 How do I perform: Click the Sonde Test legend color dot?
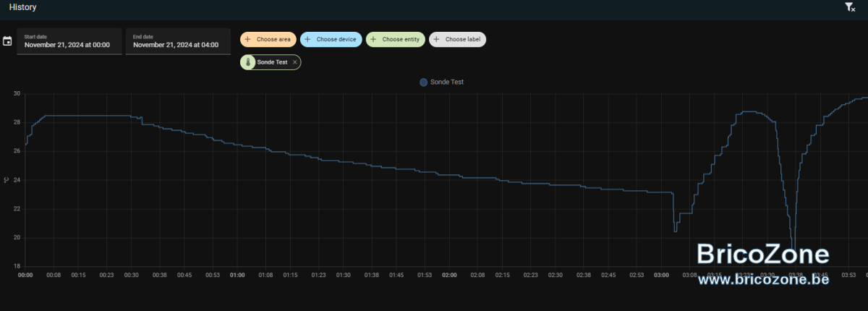[x=424, y=82]
